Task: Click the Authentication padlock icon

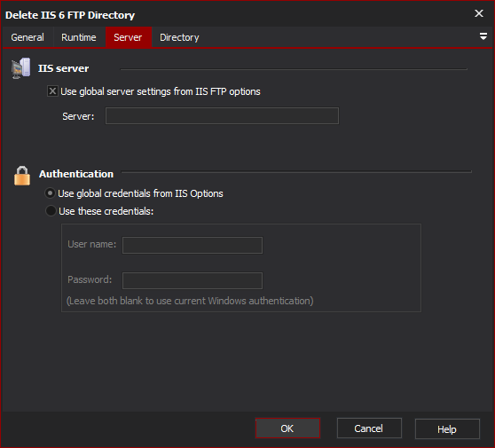Action: point(22,176)
